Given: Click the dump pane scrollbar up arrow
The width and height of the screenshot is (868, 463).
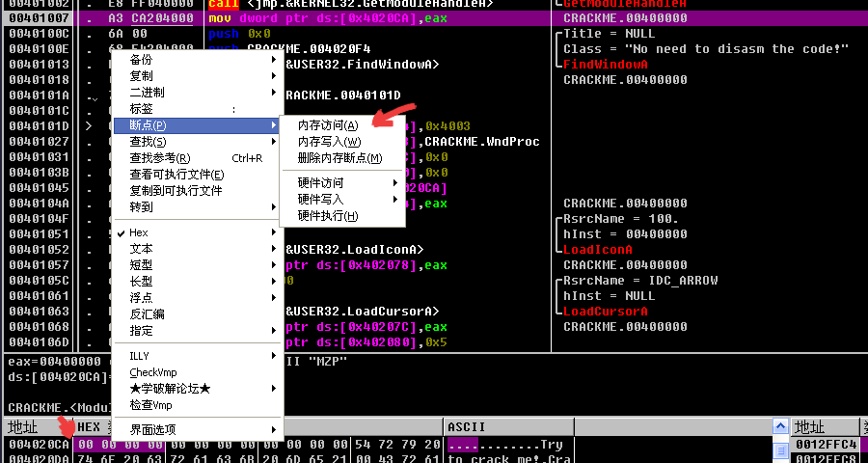Looking at the screenshot, I should pos(780,427).
